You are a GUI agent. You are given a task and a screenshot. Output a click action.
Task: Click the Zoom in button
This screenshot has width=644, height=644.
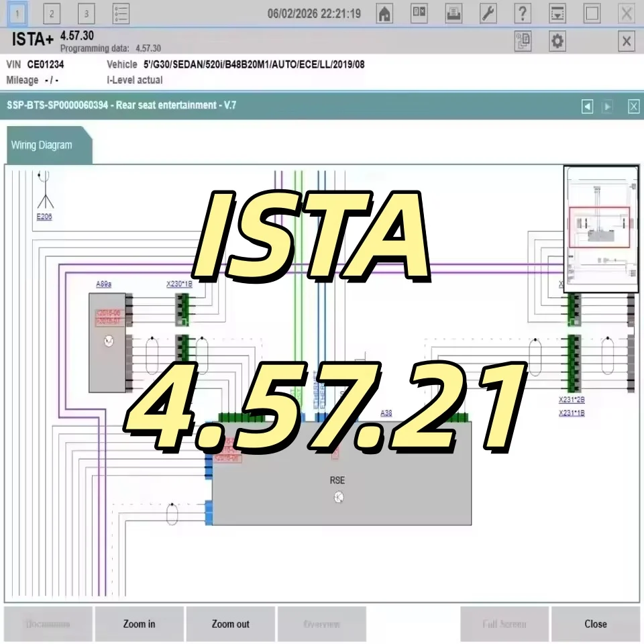[x=140, y=624]
